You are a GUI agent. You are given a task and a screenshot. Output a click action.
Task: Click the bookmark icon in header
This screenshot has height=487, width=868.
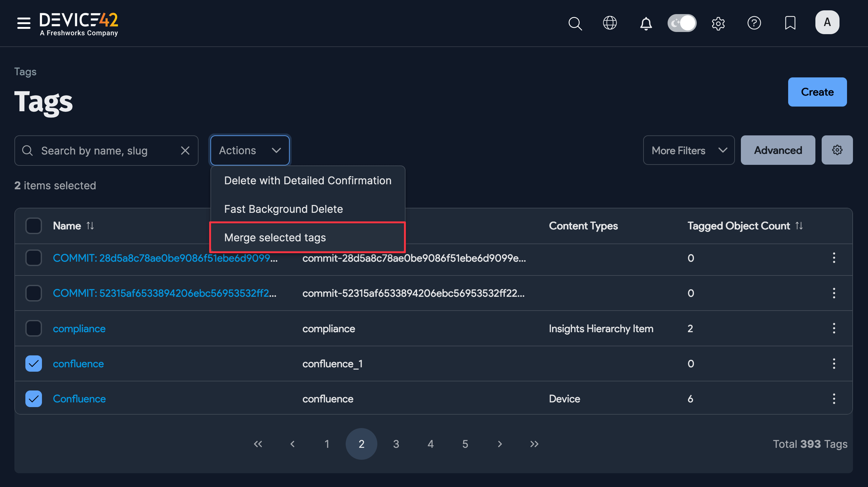[x=790, y=23]
